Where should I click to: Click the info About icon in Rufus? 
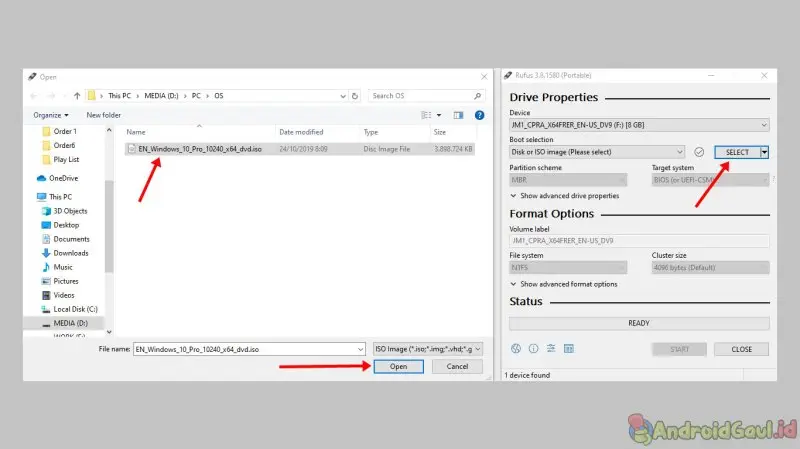click(533, 348)
